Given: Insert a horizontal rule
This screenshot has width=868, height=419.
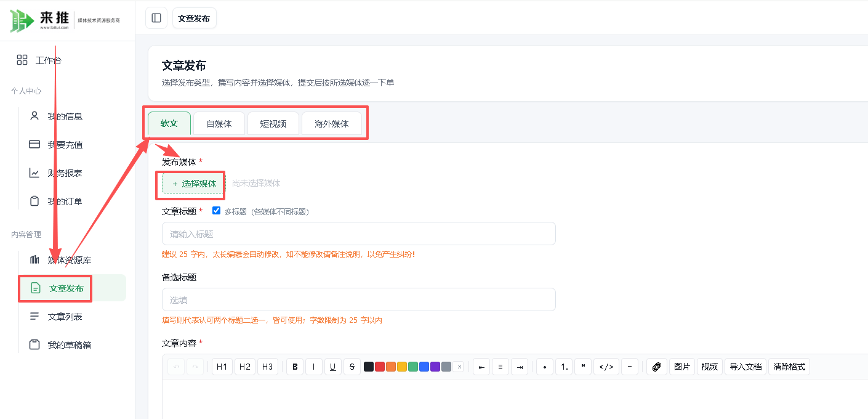Looking at the screenshot, I should (630, 367).
